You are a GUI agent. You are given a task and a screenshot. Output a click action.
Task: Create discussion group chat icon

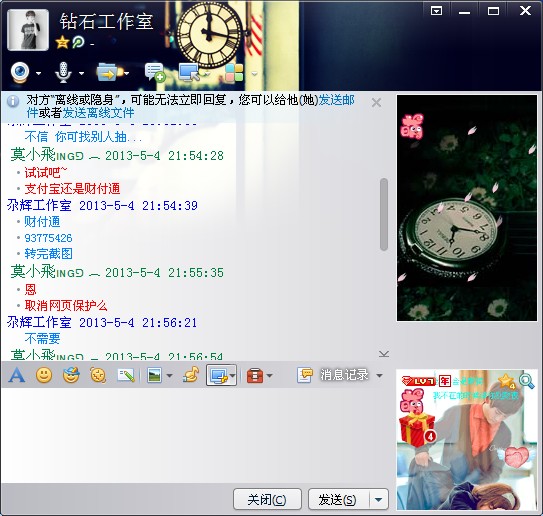(x=155, y=72)
